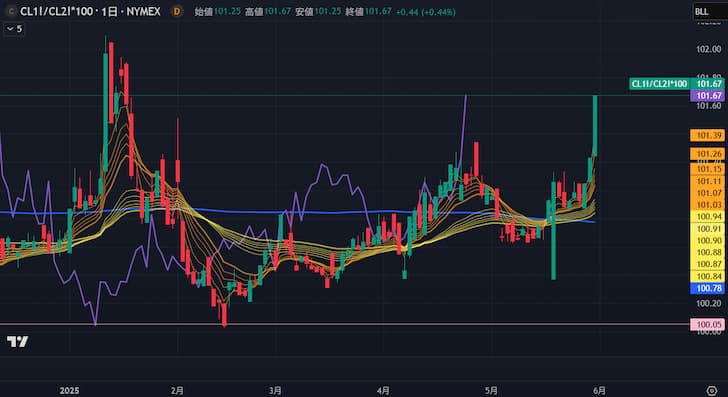Click the 終値 101.67 close value
Image resolution: width=728 pixels, height=397 pixels.
point(368,12)
